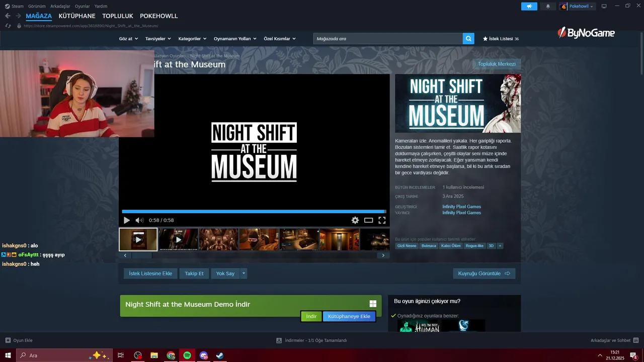Click the magnifier search button
Viewport: 644px width, 362px height.
(x=468, y=39)
